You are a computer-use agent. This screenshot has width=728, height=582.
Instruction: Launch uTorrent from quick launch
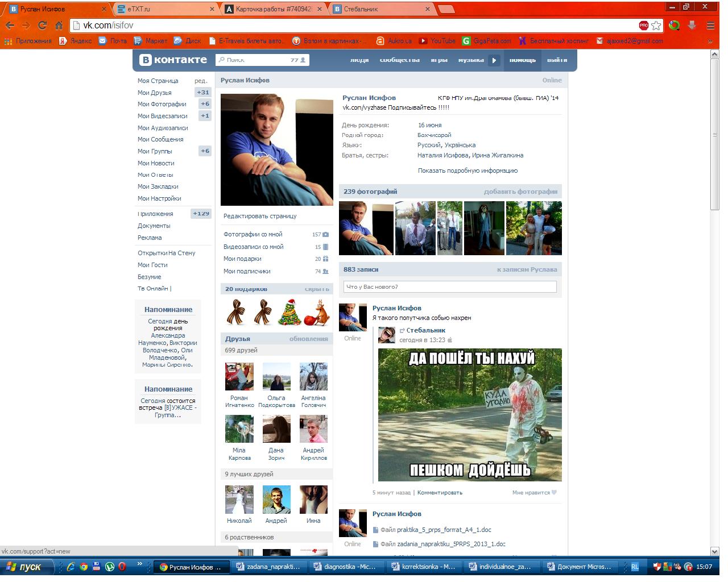[109, 567]
